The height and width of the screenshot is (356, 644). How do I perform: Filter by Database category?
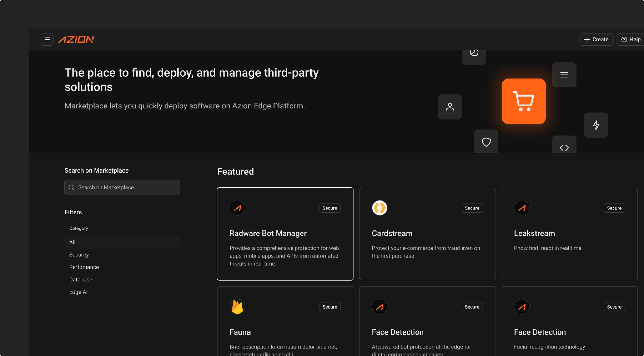pos(81,279)
